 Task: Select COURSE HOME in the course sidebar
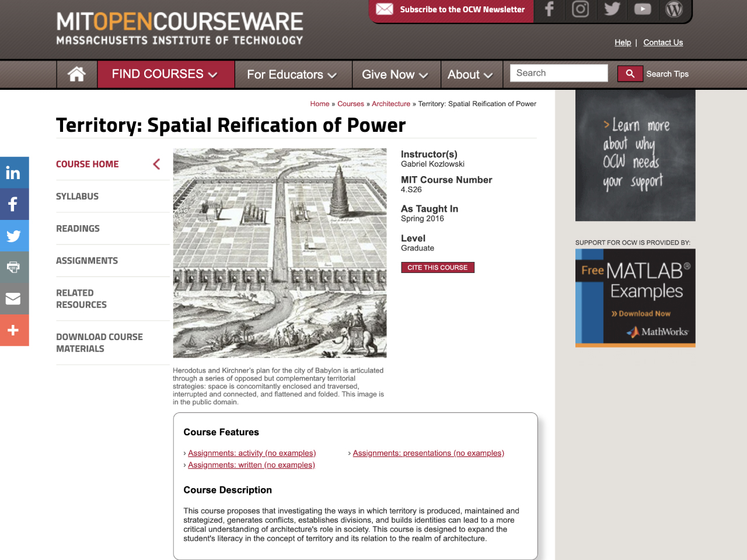pos(88,164)
